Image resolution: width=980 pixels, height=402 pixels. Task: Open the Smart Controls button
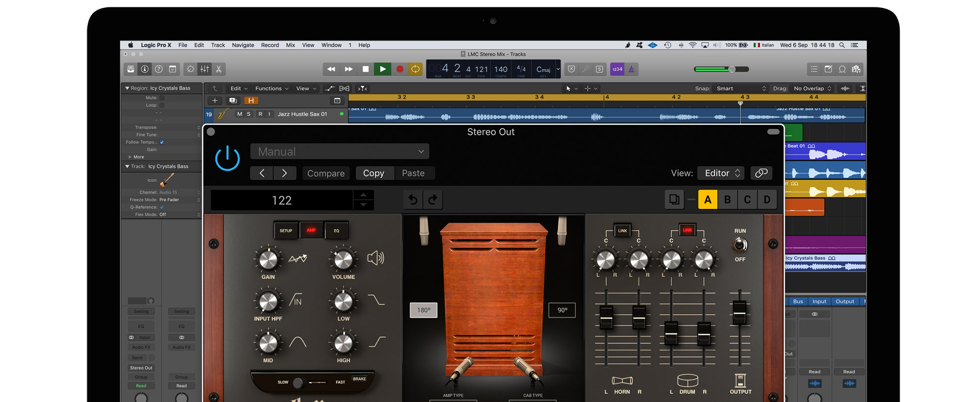pyautogui.click(x=191, y=69)
